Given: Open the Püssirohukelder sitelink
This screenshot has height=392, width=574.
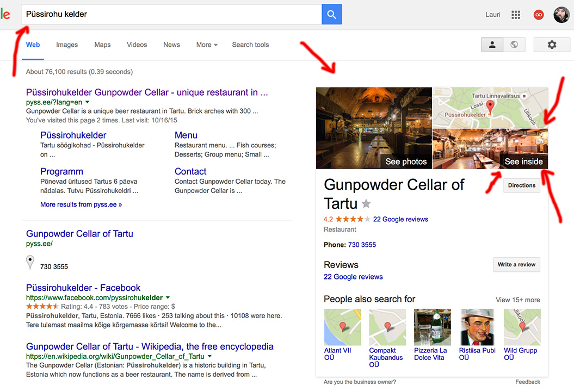Looking at the screenshot, I should [73, 135].
